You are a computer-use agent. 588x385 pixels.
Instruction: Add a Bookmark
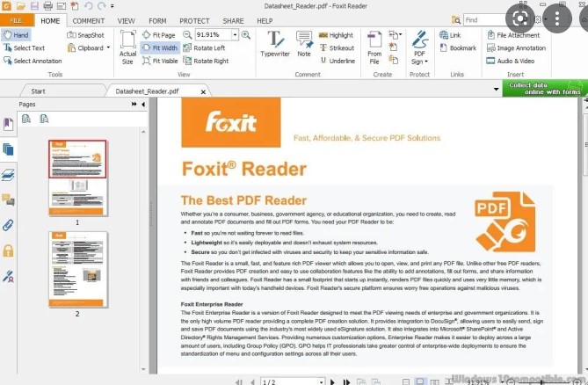pos(458,48)
